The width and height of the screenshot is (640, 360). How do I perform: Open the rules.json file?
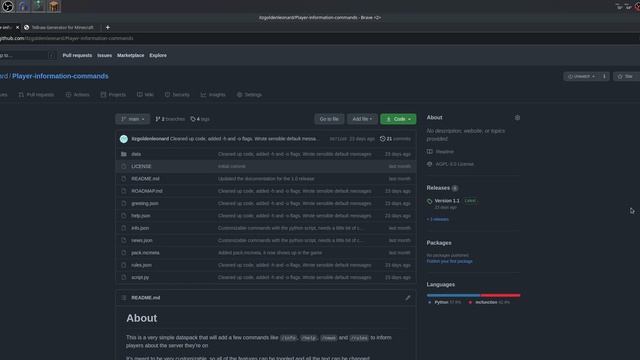point(142,265)
